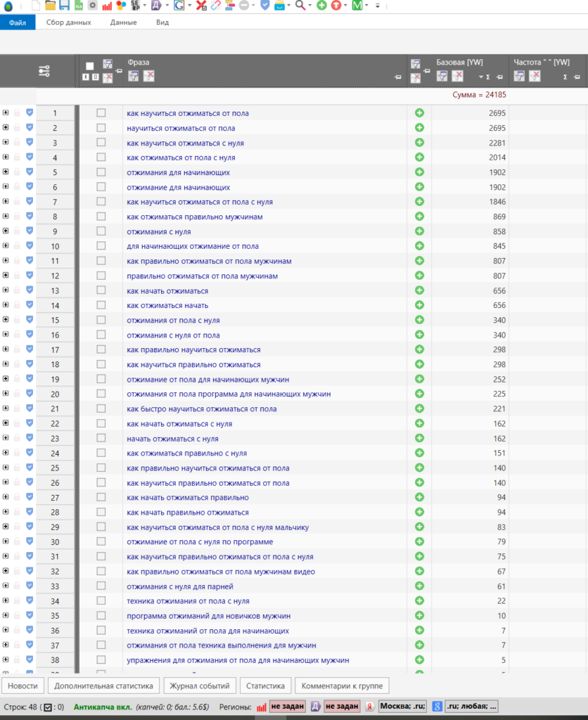Click the magnifier search icon in toolbar
588x720 pixels.
(x=300, y=6)
